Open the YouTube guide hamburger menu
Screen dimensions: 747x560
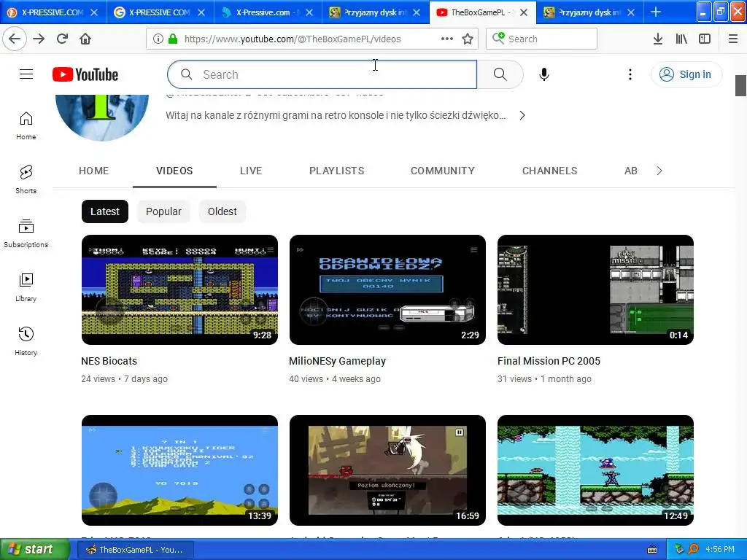tap(26, 74)
